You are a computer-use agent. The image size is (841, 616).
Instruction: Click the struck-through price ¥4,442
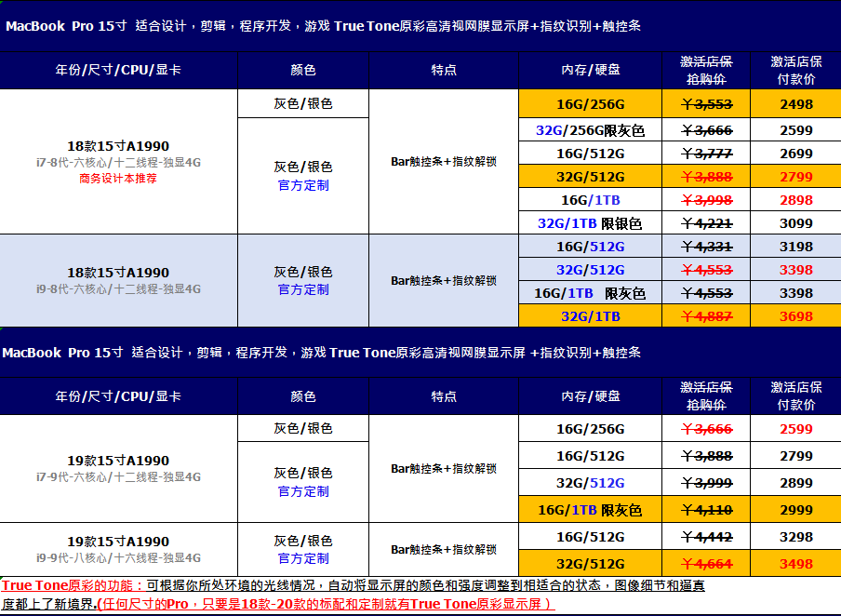706,537
